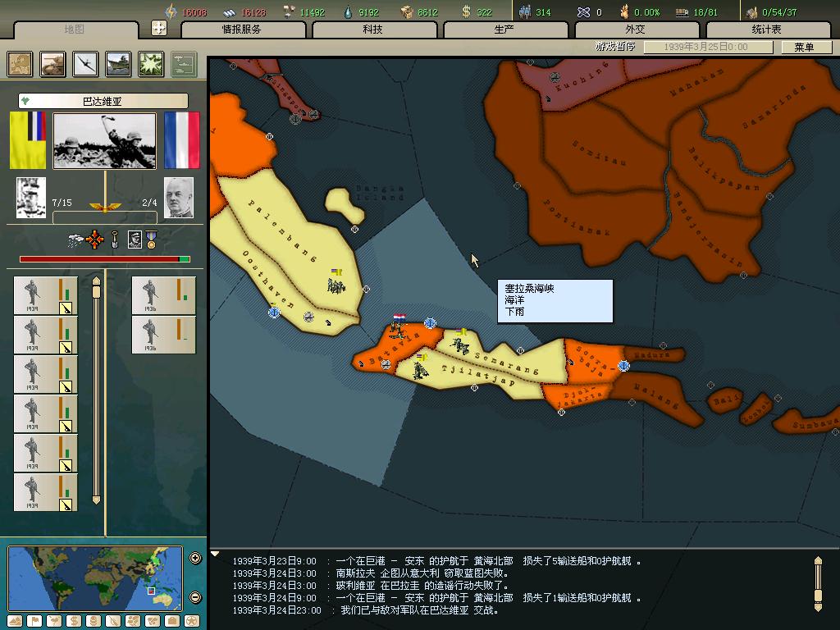Click the dissent flame icon
Viewport: 840px width, 630px height.
624,11
